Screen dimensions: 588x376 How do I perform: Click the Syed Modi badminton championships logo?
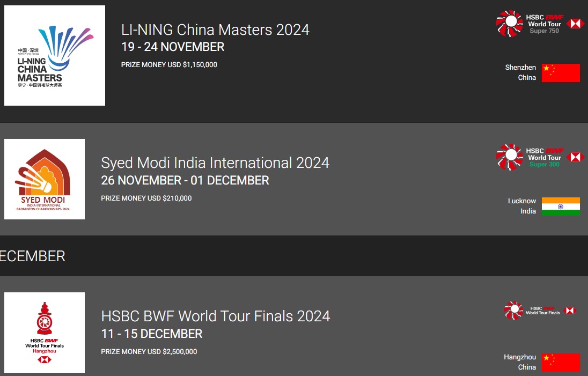pos(45,179)
